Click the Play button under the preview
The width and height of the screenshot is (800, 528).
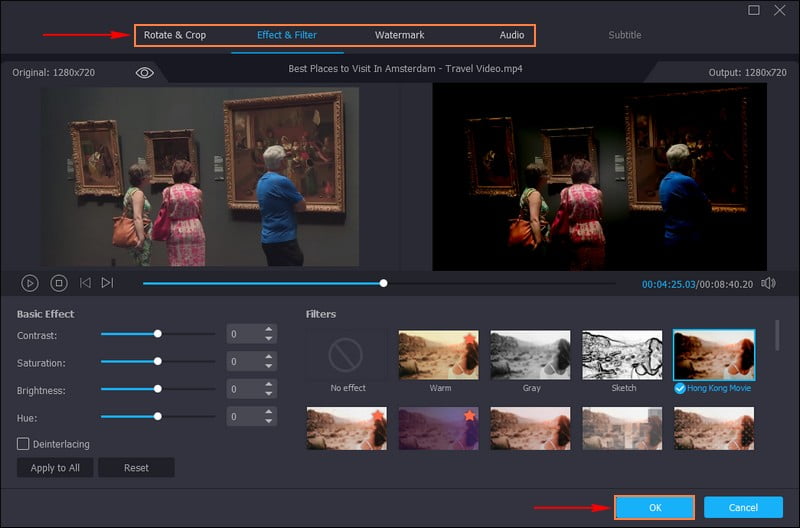pos(30,283)
